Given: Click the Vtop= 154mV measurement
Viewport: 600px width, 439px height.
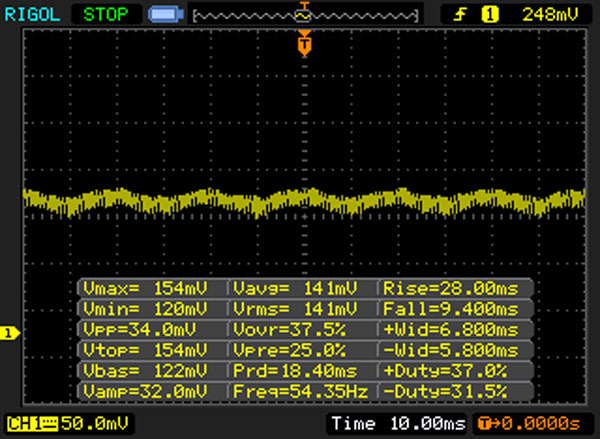Looking at the screenshot, I should coord(145,350).
